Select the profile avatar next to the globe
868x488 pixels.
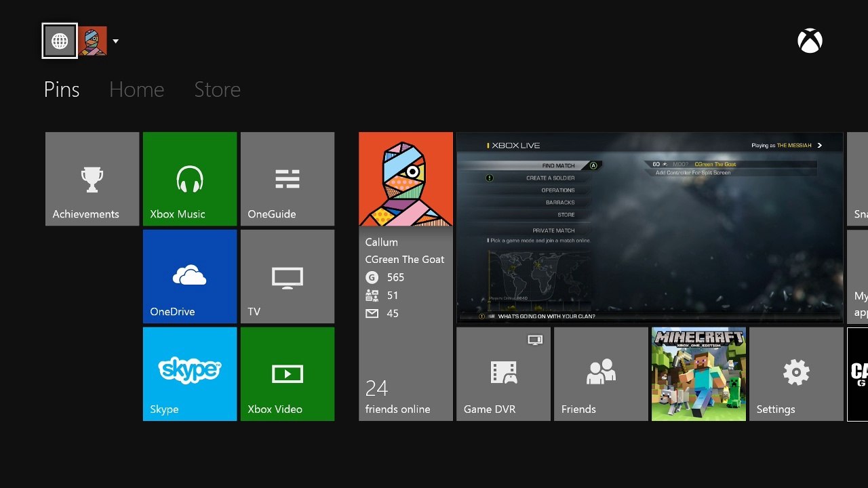pyautogui.click(x=93, y=41)
